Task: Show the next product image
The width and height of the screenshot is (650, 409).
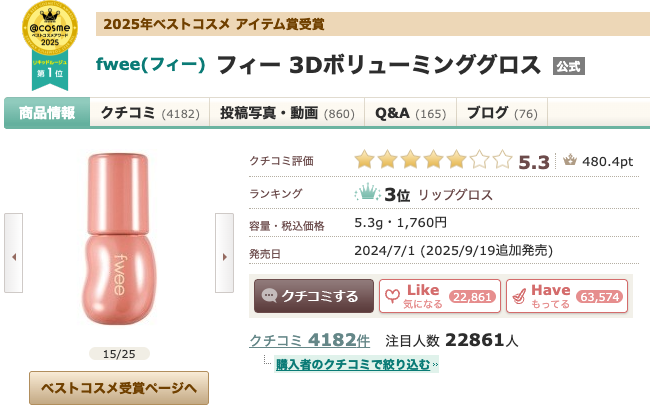Action: click(x=224, y=257)
